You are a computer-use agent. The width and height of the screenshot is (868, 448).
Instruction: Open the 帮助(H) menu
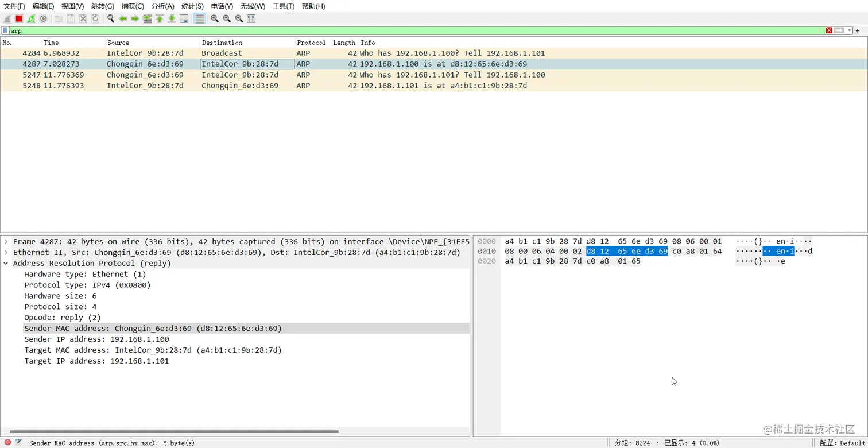pyautogui.click(x=313, y=6)
